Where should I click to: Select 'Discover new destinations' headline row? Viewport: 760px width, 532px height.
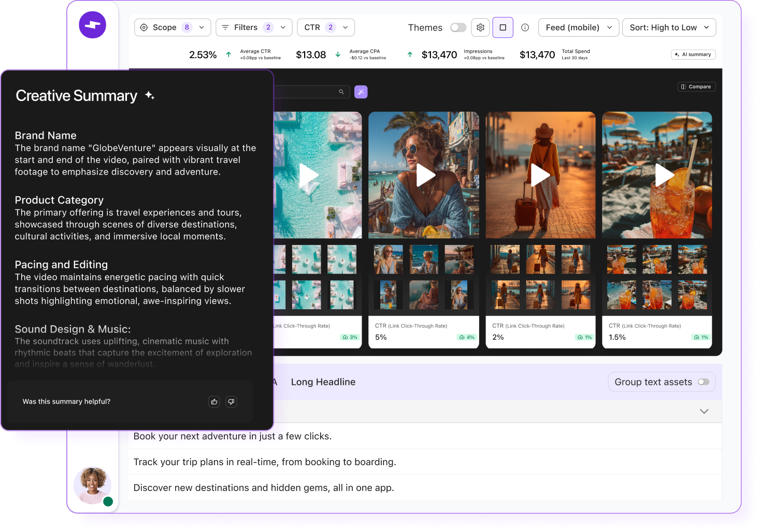pyautogui.click(x=425, y=487)
